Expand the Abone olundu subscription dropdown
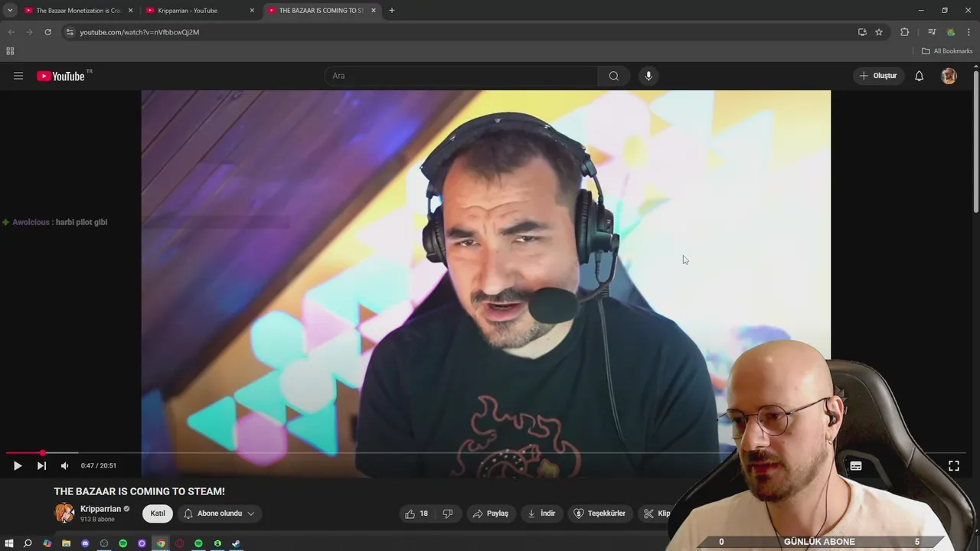Viewport: 980px width, 551px height. click(x=219, y=514)
